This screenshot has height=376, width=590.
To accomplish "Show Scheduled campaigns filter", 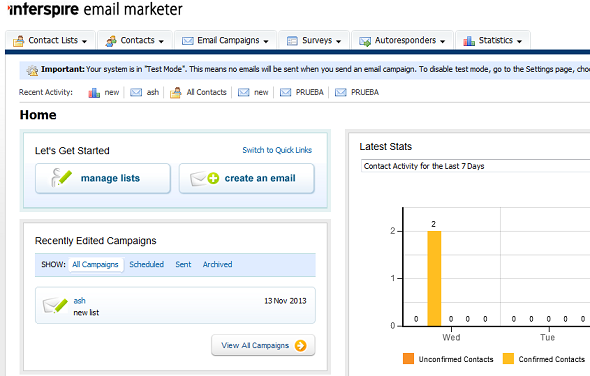I will 146,265.
